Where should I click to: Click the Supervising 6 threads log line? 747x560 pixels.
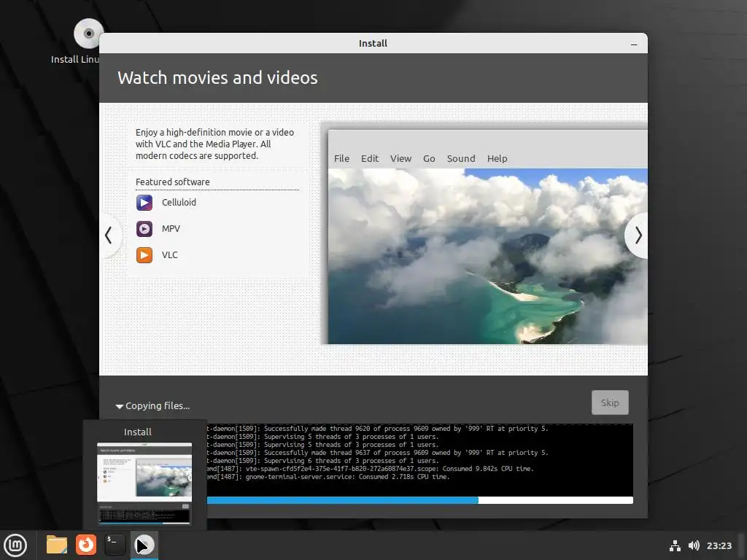(322, 461)
